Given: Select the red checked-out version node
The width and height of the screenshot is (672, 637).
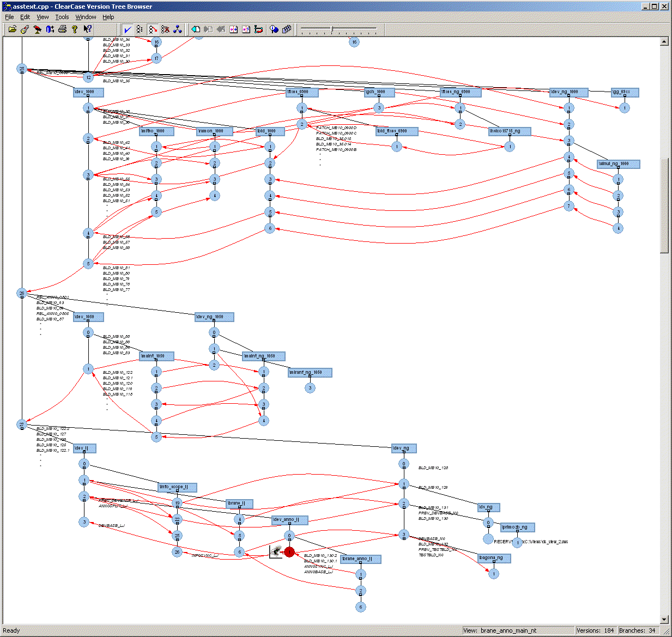Looking at the screenshot, I should pos(289,552).
